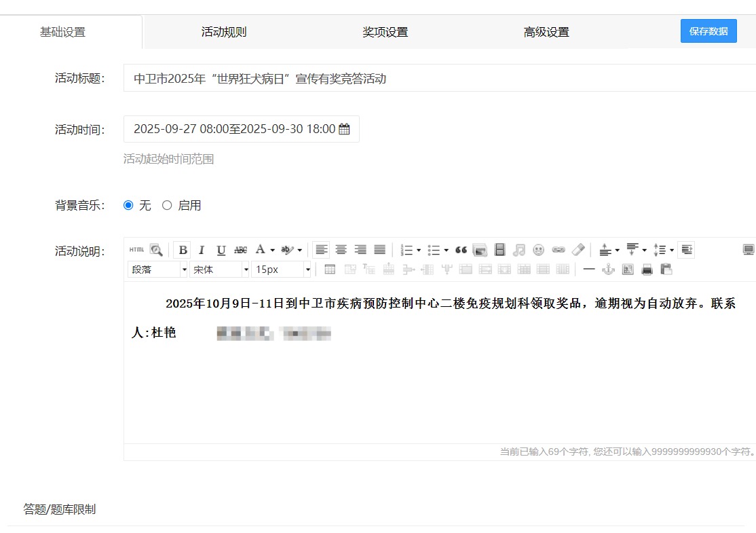The width and height of the screenshot is (756, 533).
Task: Insert an emoticon via smiley icon
Action: tap(539, 250)
